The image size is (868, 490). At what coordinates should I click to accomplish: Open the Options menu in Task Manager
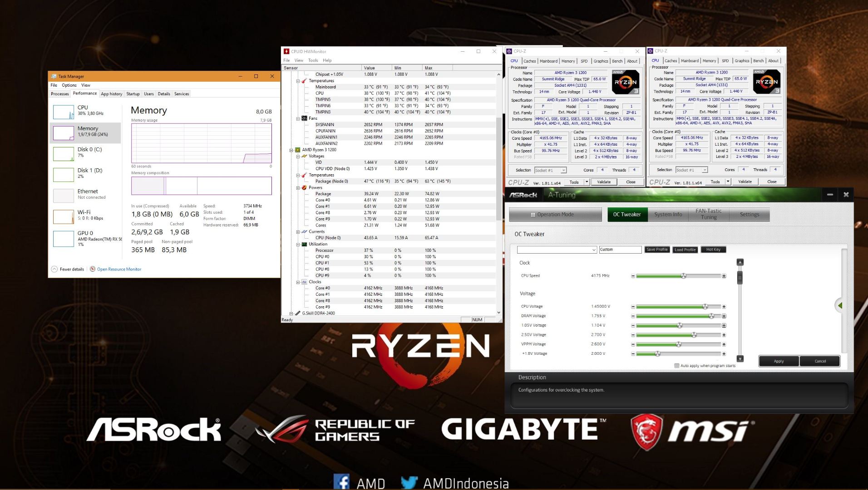pos(69,85)
